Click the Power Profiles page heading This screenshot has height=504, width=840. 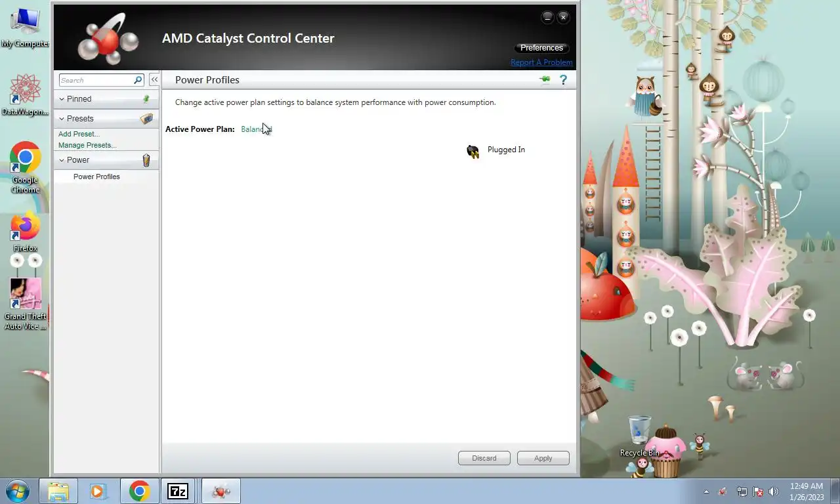(x=207, y=80)
